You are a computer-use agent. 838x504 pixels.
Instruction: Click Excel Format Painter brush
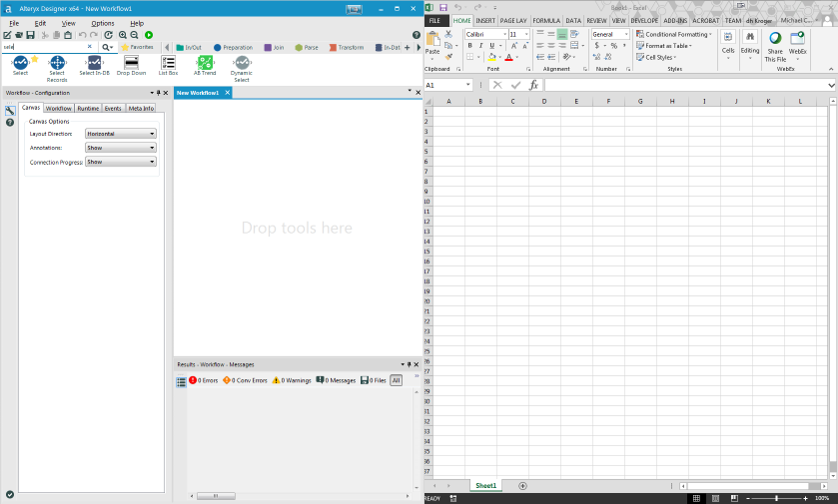tap(448, 57)
